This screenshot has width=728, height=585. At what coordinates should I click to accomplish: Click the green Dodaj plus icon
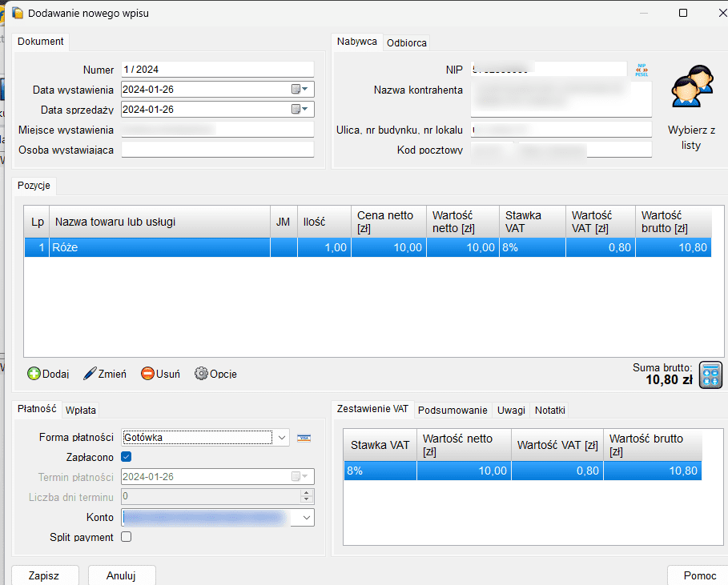(x=34, y=374)
